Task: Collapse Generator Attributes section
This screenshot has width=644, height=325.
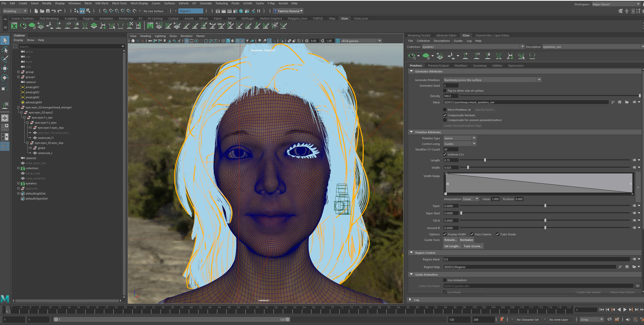Action: point(411,71)
